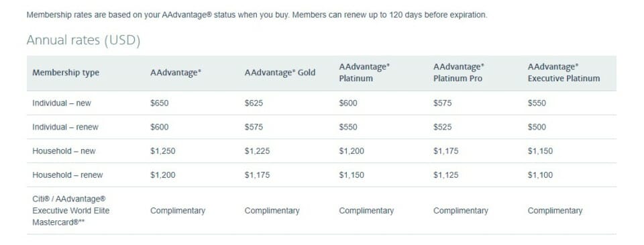644x245 pixels.
Task: Click the Membership type column header
Action: click(x=66, y=72)
